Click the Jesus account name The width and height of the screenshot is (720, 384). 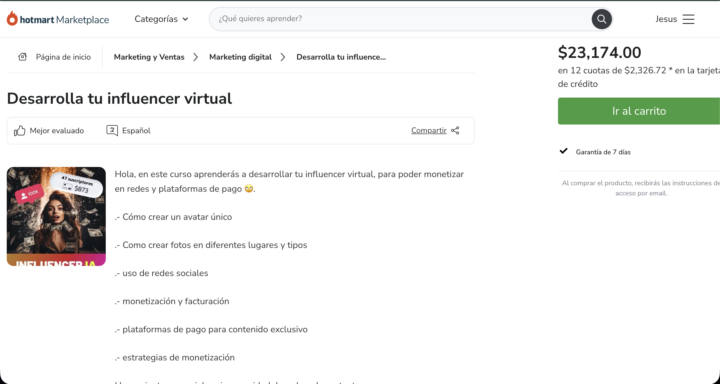coord(666,19)
